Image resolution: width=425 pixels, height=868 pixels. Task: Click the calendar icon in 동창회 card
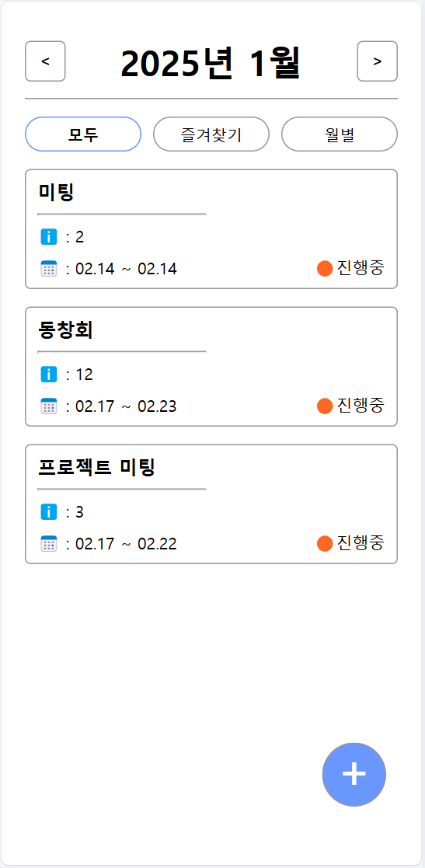tap(49, 406)
